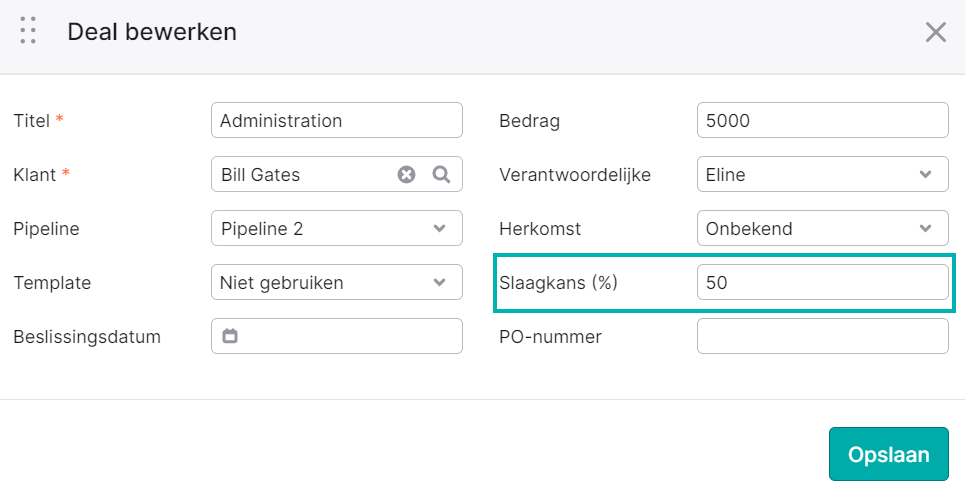Close the Deal bewerken dialog
This screenshot has width=965, height=494.
(935, 32)
